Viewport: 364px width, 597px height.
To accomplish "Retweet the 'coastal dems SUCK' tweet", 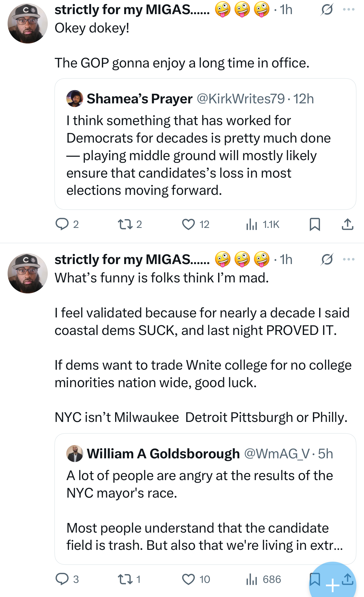I will point(125,579).
